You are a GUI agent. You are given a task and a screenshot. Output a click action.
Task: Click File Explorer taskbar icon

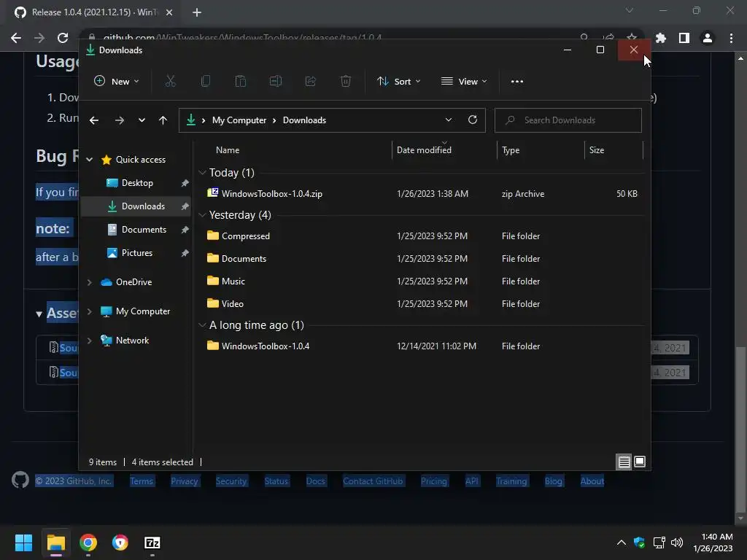click(55, 542)
